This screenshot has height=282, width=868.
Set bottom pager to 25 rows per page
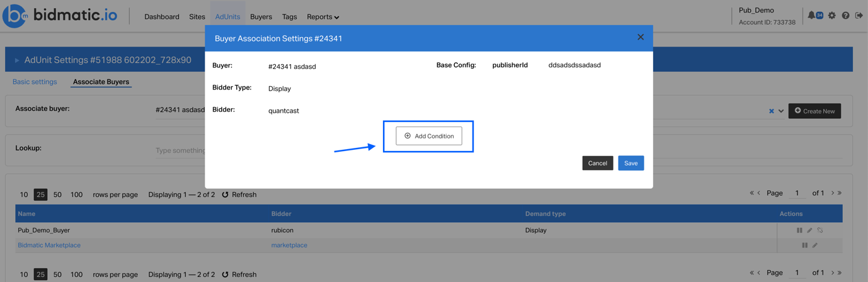[x=40, y=274]
